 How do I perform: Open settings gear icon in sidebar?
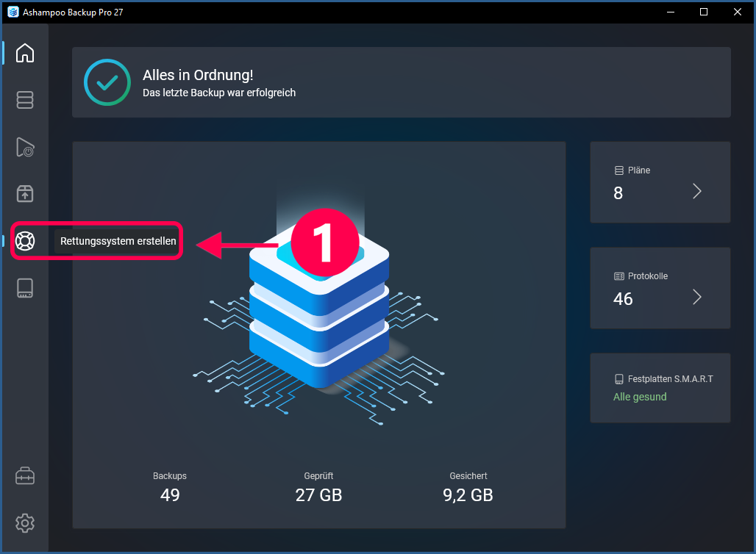[25, 522]
